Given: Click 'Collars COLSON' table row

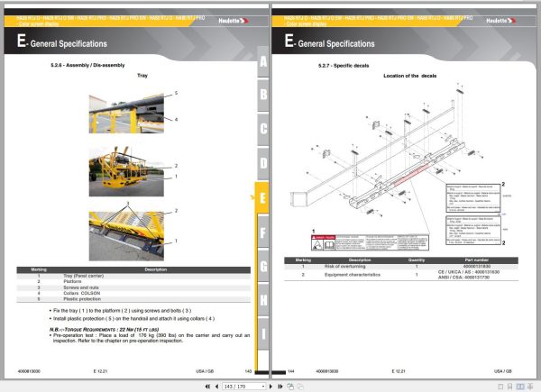Looking at the screenshot, I should pos(133,294).
